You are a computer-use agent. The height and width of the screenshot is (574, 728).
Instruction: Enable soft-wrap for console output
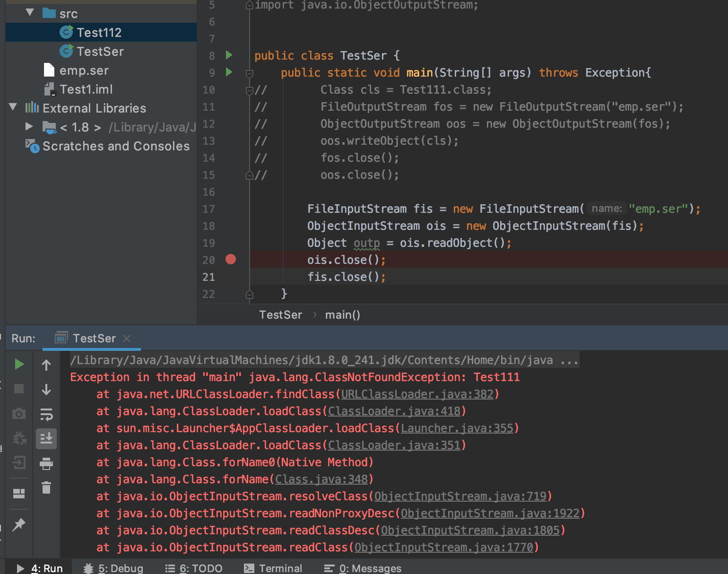pos(46,415)
